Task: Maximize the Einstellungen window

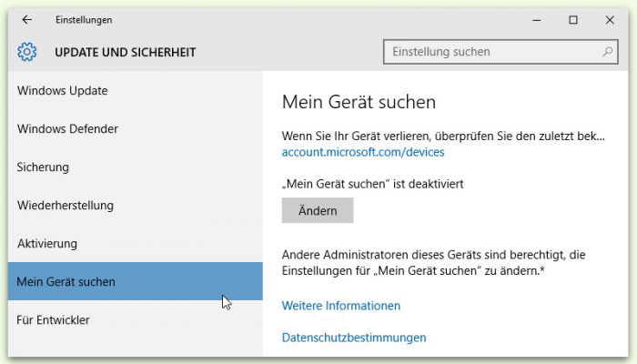Action: point(572,20)
